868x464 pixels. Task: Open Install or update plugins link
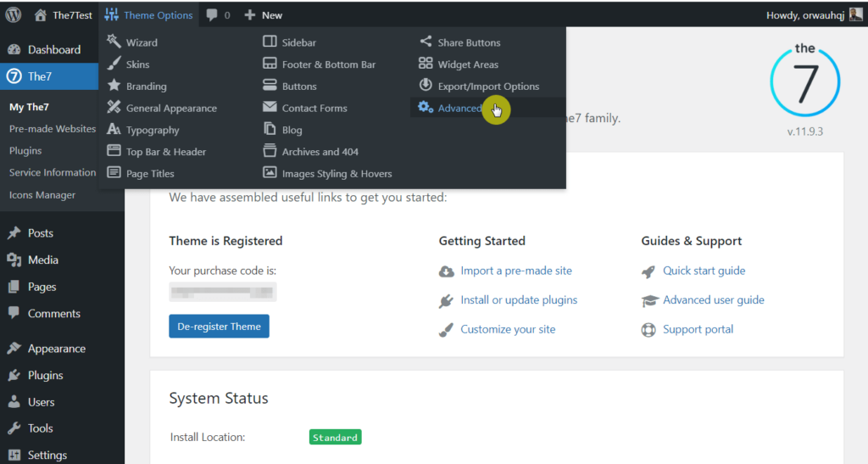519,300
